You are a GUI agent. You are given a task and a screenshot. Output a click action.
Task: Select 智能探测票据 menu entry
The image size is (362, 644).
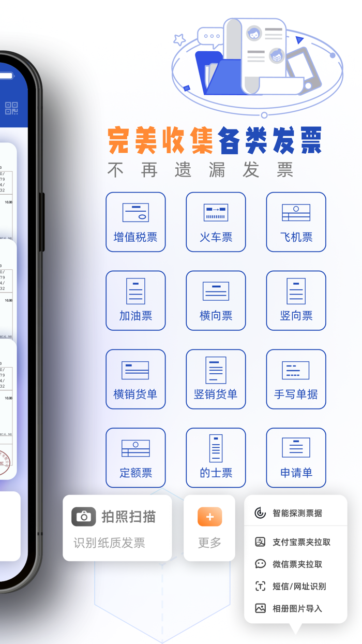[296, 513]
